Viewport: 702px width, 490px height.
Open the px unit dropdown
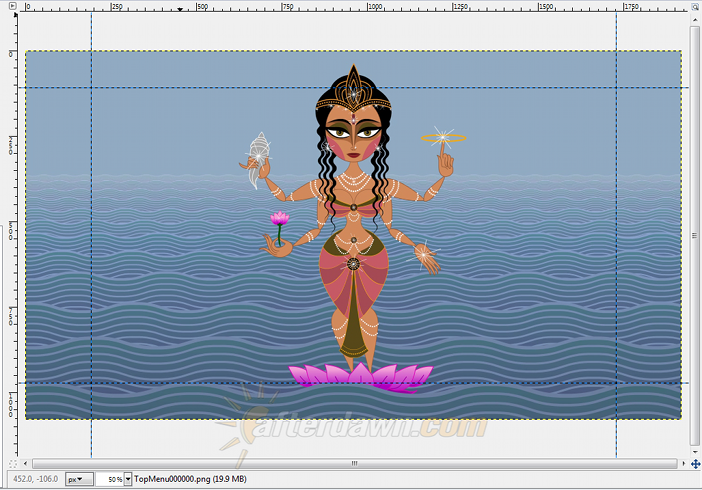79,479
